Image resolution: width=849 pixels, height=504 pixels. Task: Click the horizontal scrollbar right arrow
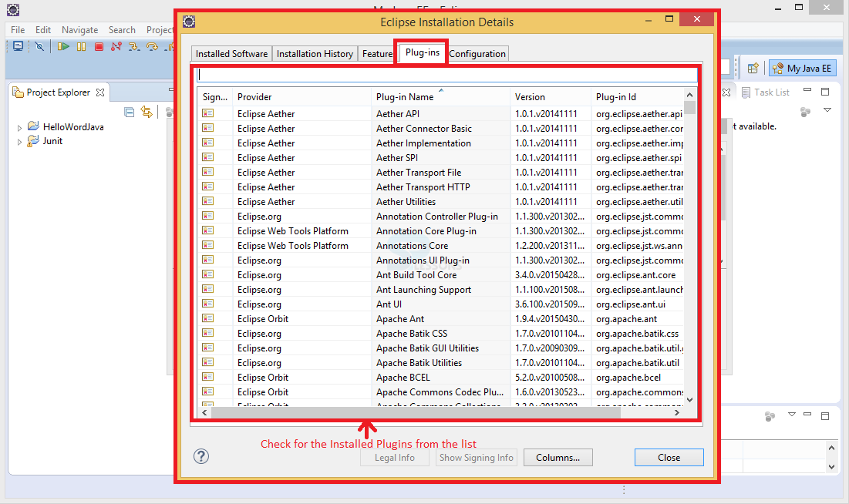pyautogui.click(x=677, y=412)
